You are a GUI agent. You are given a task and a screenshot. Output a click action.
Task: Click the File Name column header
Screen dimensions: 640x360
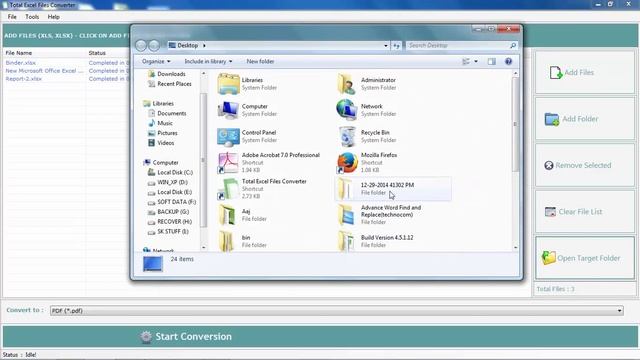pos(18,53)
